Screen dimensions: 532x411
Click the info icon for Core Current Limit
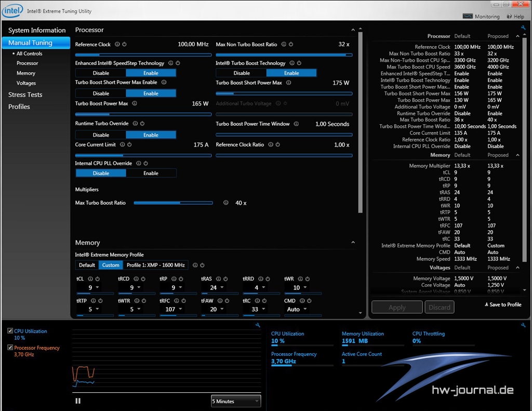122,144
